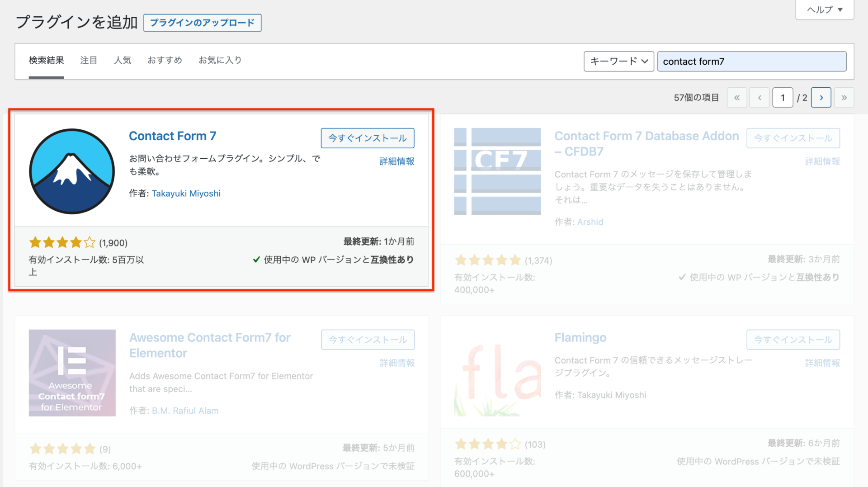Screen dimensions: 868x487
Task: Open 詳細情報 for Awesome Contact Form7
Action: (x=397, y=363)
